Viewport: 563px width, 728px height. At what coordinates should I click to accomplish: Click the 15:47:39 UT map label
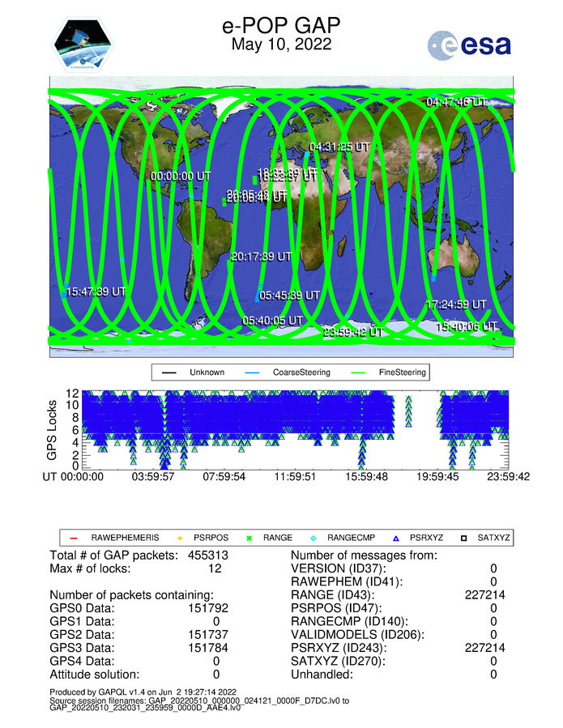pyautogui.click(x=96, y=292)
